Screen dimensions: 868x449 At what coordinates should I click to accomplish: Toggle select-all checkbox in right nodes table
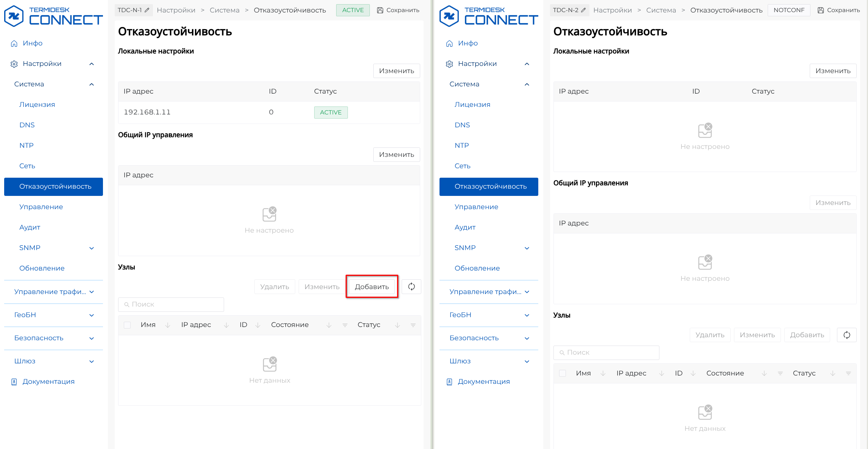[563, 373]
